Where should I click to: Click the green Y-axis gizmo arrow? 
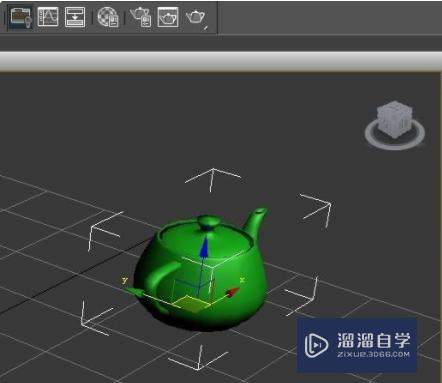[135, 292]
